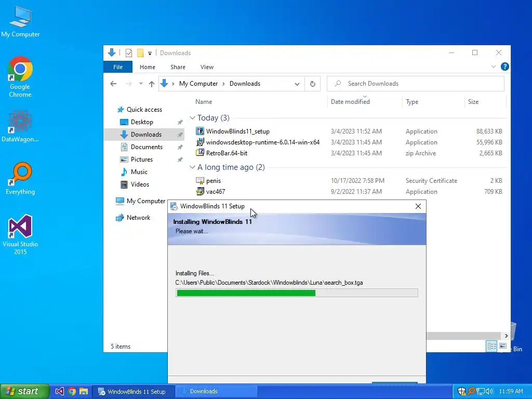Toggle pin for Pictures in Quick access
The width and height of the screenshot is (532, 399).
(180, 159)
